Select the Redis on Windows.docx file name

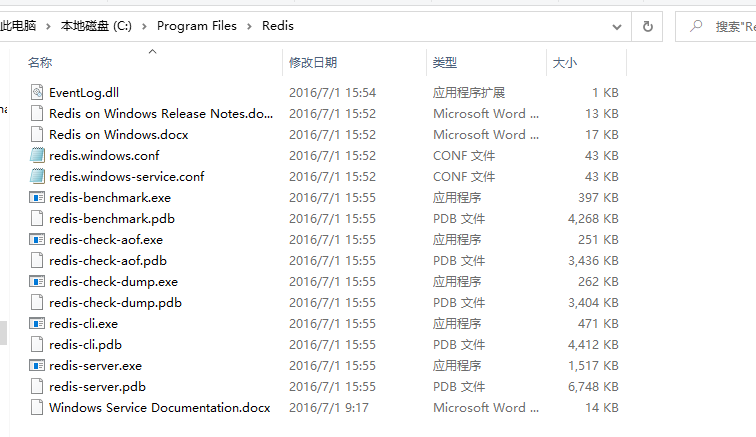coord(119,135)
